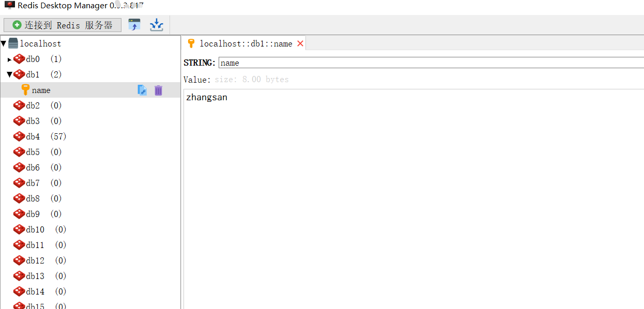This screenshot has height=309, width=644.
Task: Click the db8 database icon
Action: [19, 198]
